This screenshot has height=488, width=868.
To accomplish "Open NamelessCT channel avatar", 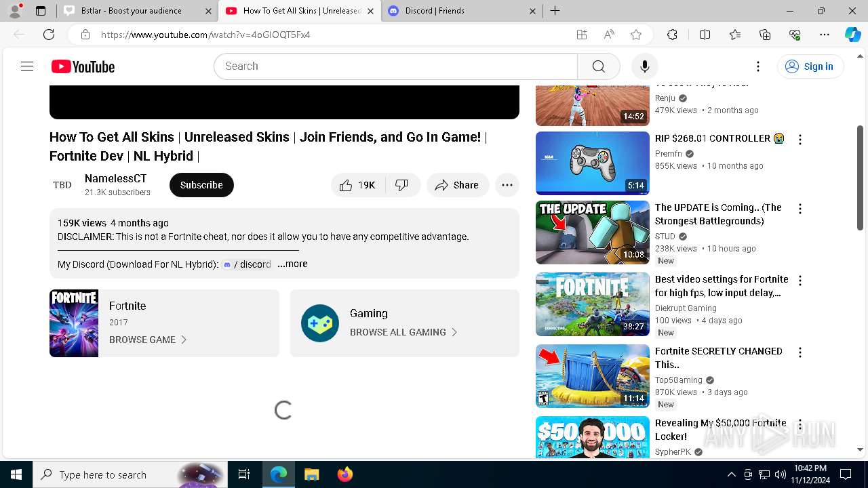I will click(62, 185).
